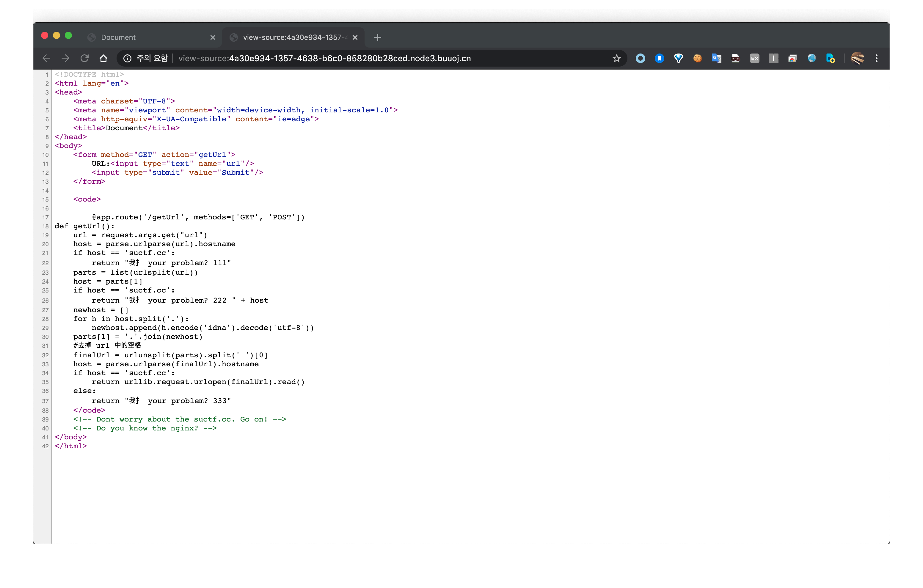This screenshot has height=588, width=923.
Task: Click the bookmark star in address bar
Action: click(616, 58)
